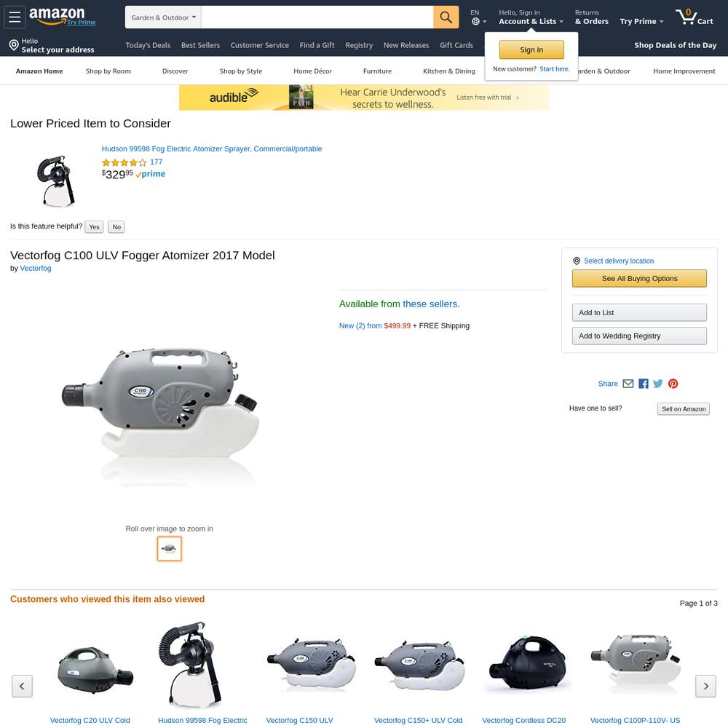Share product on Twitter
This screenshot has height=728, width=728.
(x=658, y=384)
